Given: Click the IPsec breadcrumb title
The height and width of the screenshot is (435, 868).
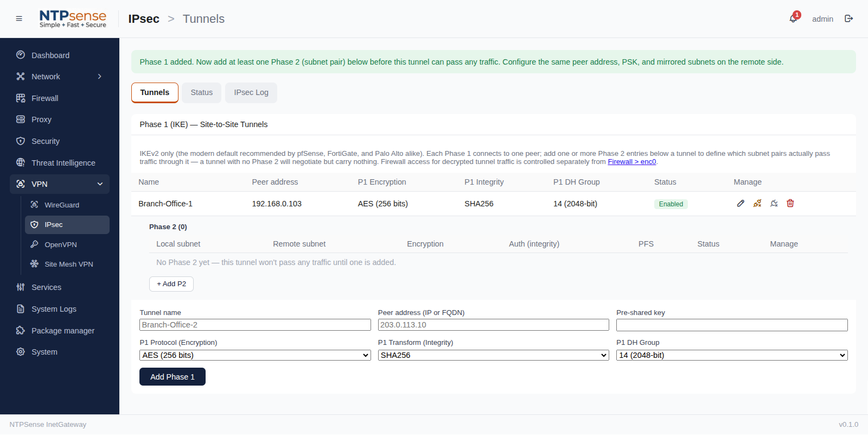Looking at the screenshot, I should pyautogui.click(x=144, y=19).
